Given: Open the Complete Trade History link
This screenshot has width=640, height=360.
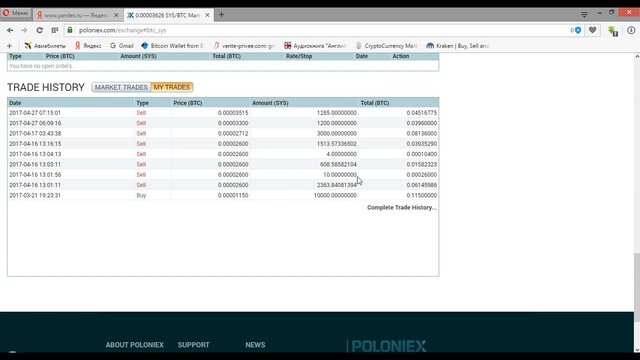Looking at the screenshot, I should pos(402,207).
